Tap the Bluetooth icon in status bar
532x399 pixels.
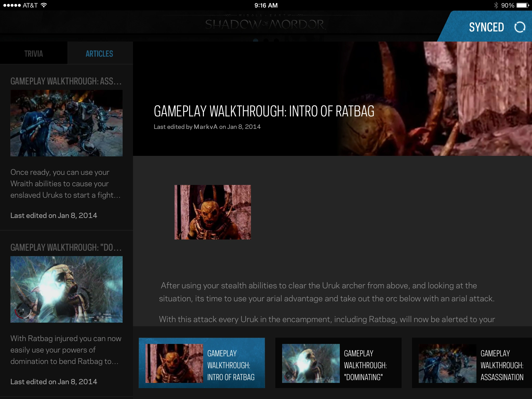coord(496,5)
